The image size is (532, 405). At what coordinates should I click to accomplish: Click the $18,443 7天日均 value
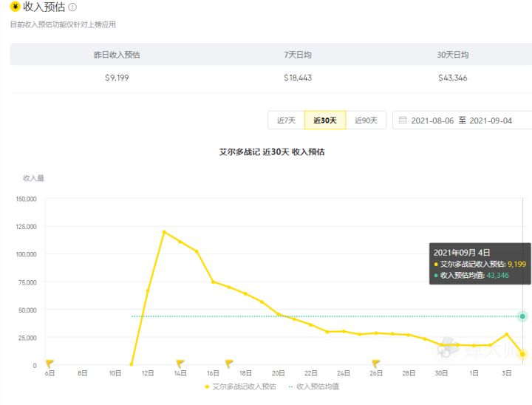298,78
